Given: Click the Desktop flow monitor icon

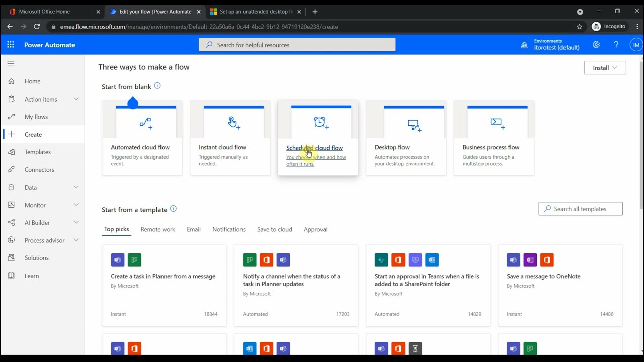Looking at the screenshot, I should pyautogui.click(x=415, y=125).
